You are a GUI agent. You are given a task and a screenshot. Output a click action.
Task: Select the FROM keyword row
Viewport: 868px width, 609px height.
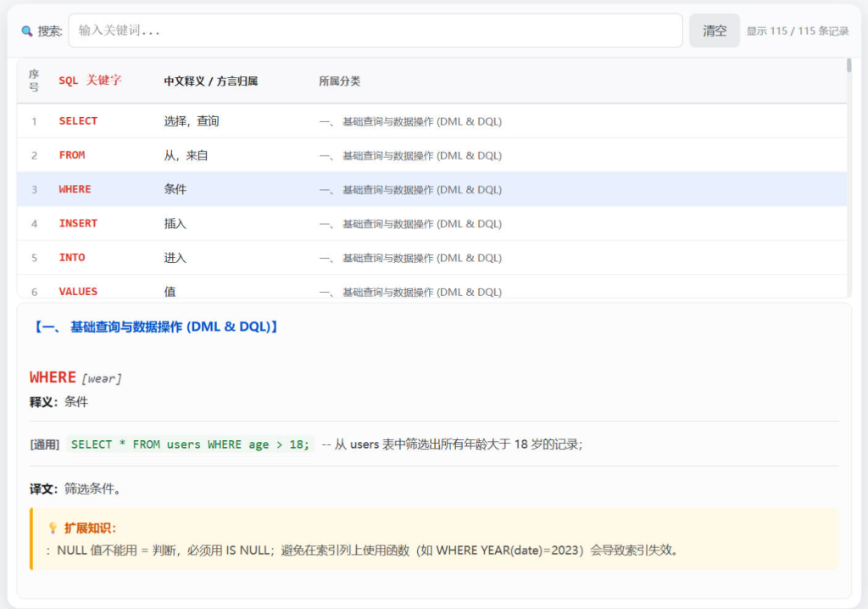click(x=431, y=155)
